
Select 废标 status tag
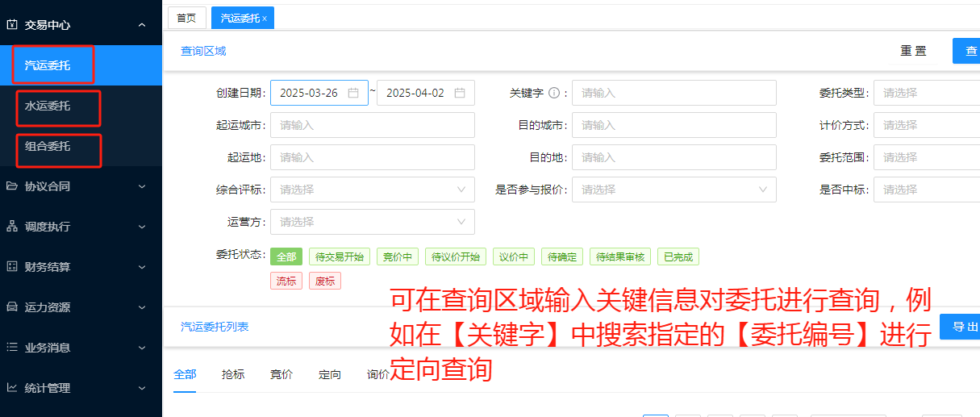325,281
